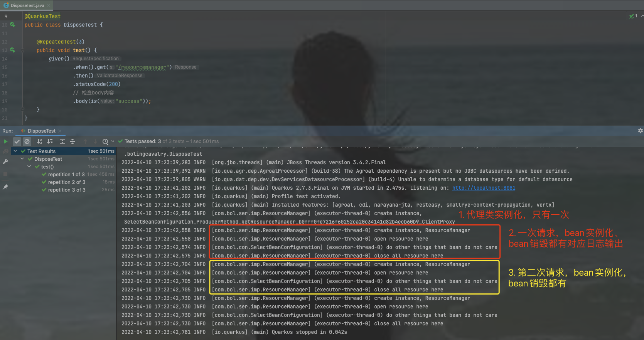Sort test results by duration

pyautogui.click(x=50, y=141)
